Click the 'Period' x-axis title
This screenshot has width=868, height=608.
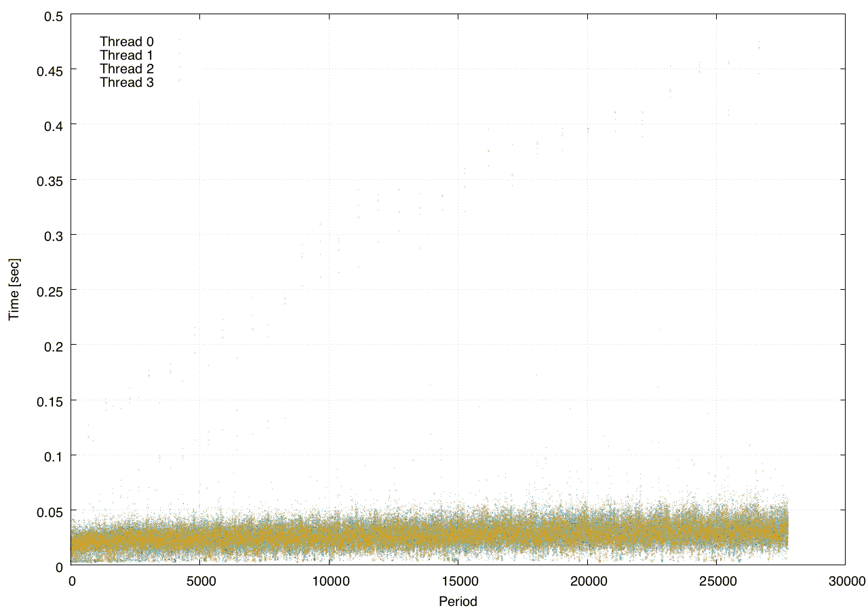[458, 601]
